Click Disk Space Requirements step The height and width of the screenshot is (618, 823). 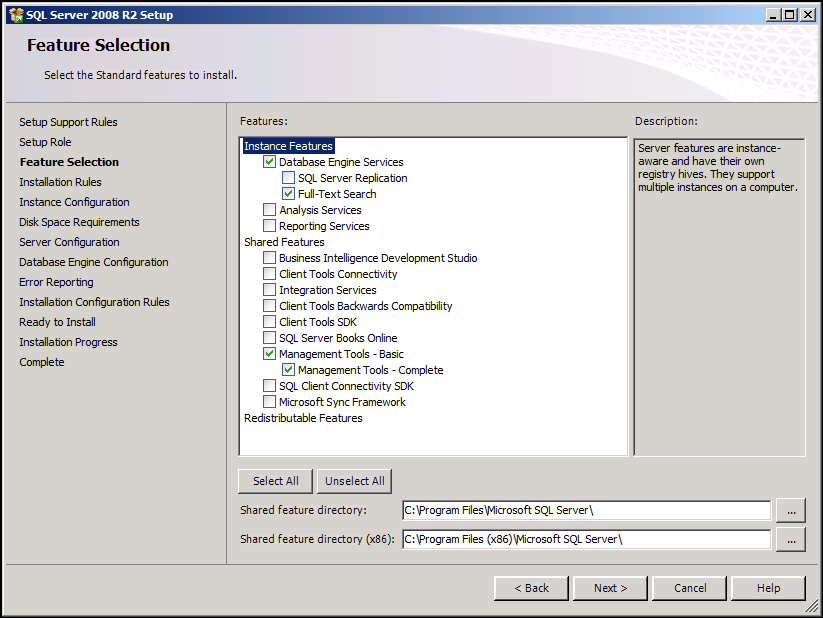pos(79,222)
